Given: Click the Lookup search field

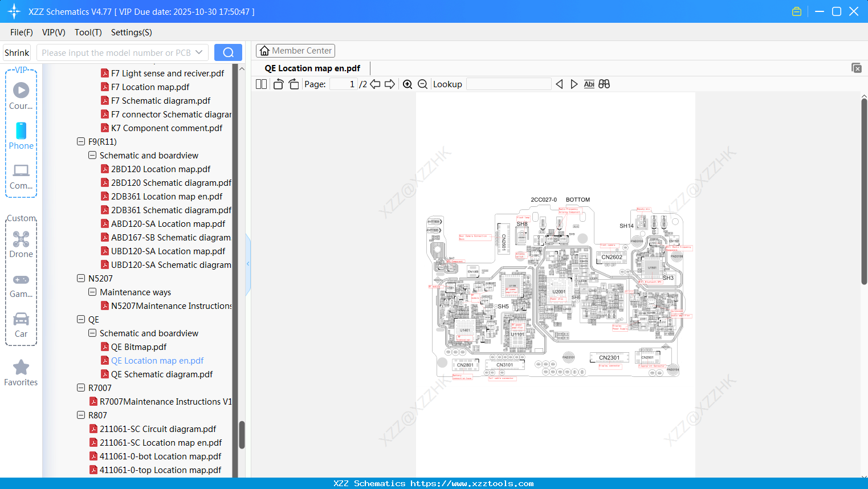Looking at the screenshot, I should [509, 84].
